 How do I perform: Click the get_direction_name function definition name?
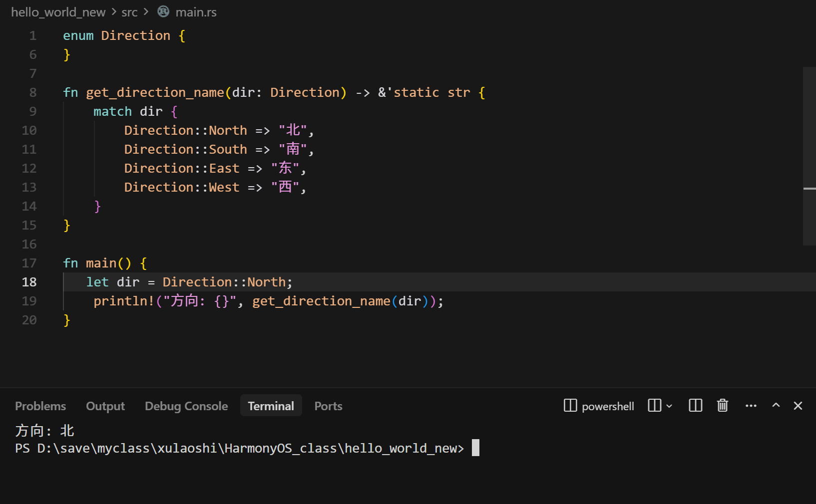155,92
